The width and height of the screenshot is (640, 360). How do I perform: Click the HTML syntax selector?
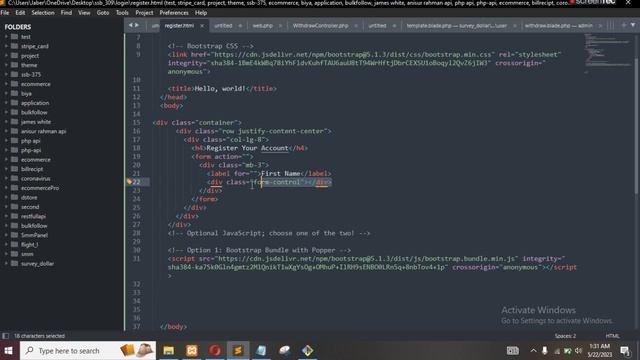[612, 336]
